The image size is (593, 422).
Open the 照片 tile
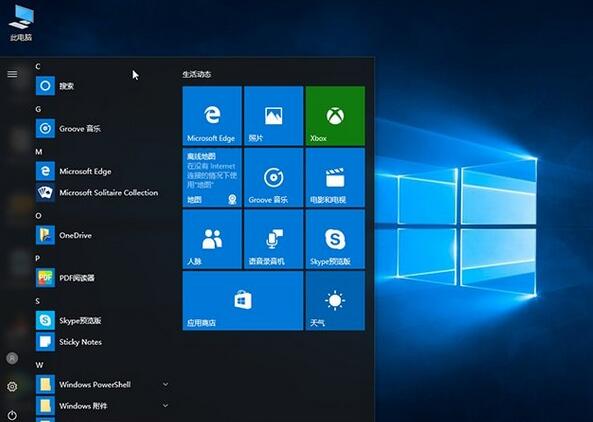[274, 116]
